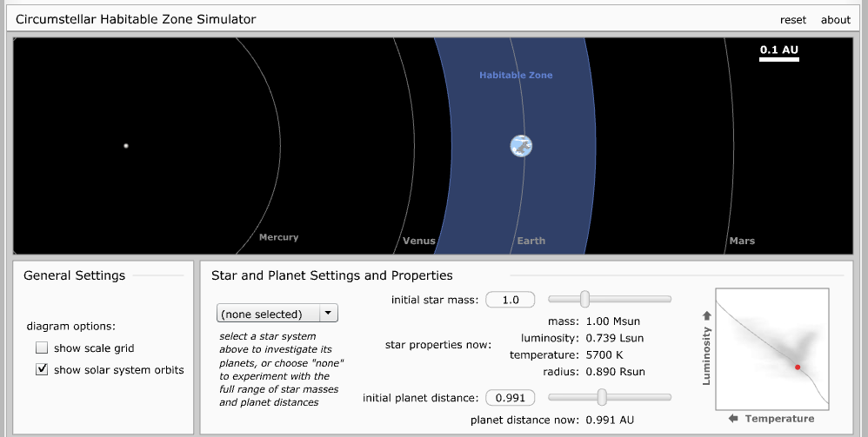Click the Earth planet icon in the diagram
The height and width of the screenshot is (437, 868).
(x=521, y=146)
